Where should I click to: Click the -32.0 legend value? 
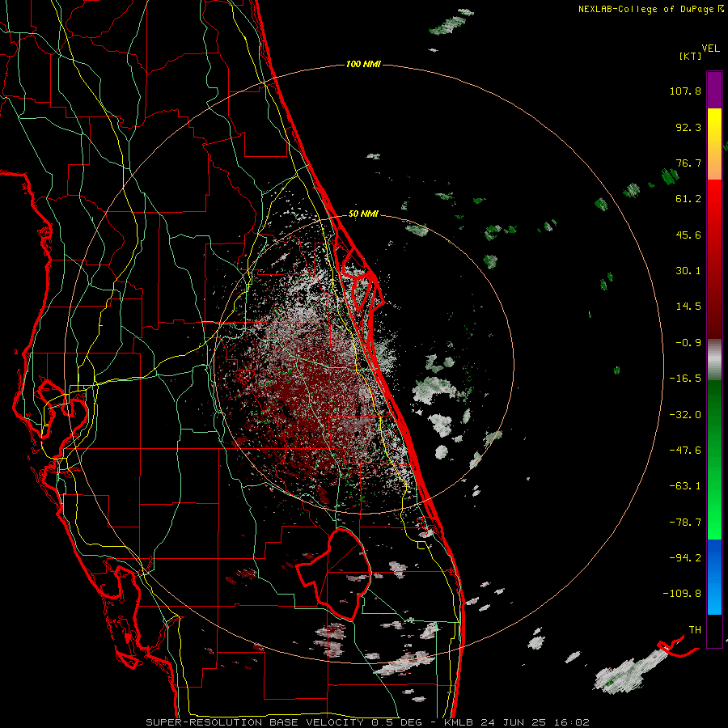[x=685, y=415]
